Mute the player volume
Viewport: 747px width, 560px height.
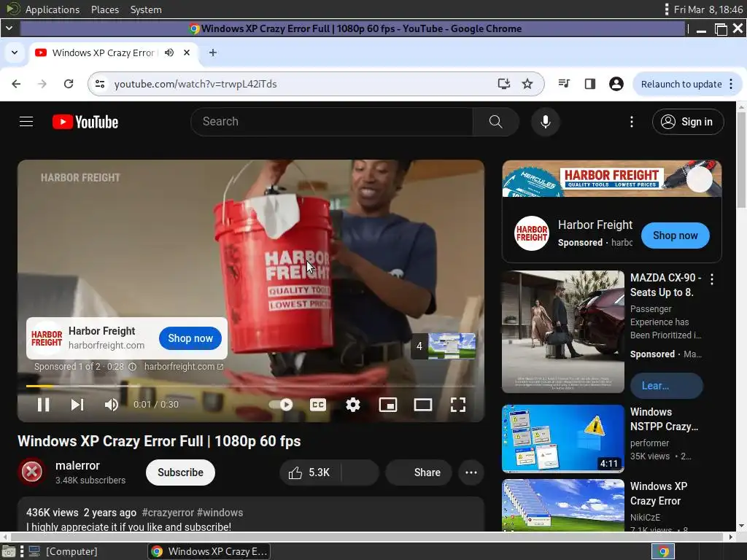point(112,405)
